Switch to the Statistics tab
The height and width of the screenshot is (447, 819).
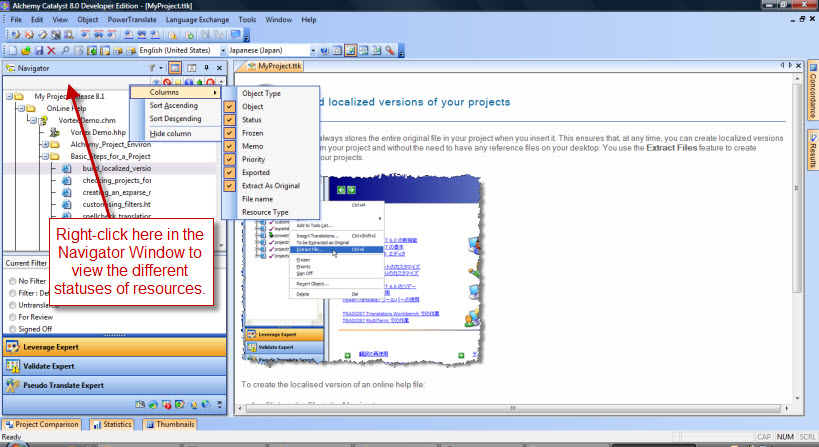(112, 425)
